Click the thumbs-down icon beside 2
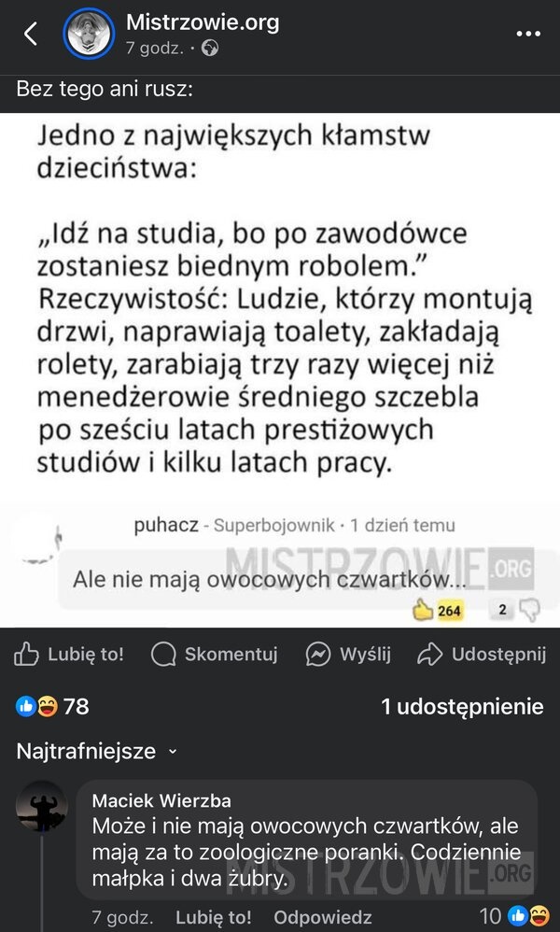The height and width of the screenshot is (932, 560). tap(529, 610)
